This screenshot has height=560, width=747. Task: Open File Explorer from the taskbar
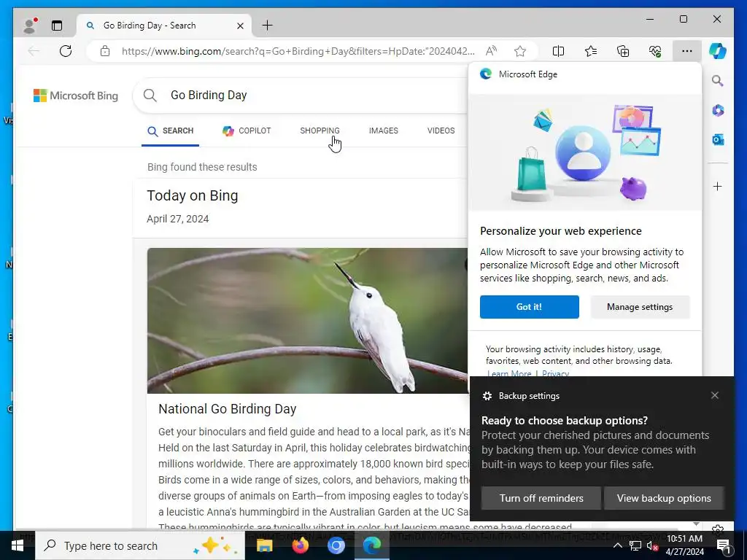point(264,545)
